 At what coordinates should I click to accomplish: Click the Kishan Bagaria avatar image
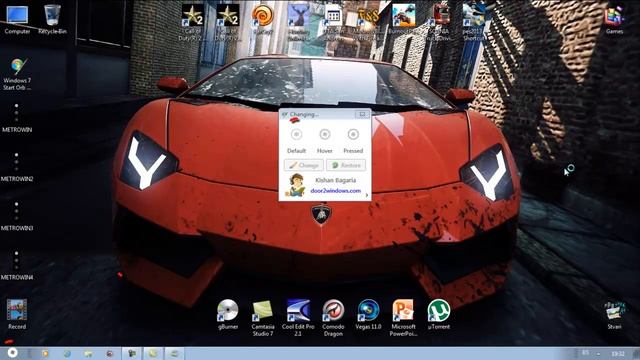pyautogui.click(x=296, y=185)
